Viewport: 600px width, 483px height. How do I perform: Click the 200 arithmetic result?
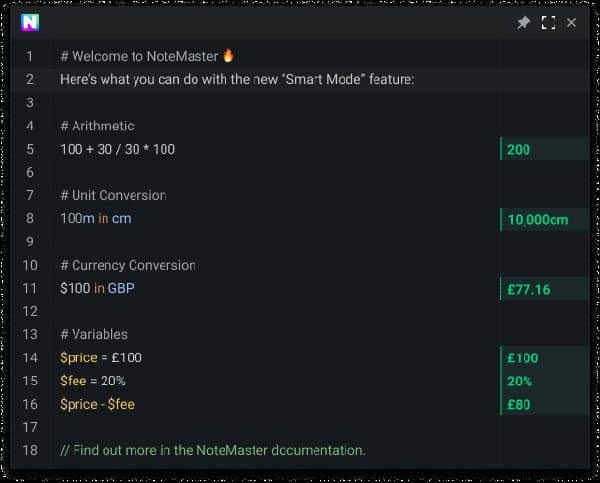click(519, 150)
